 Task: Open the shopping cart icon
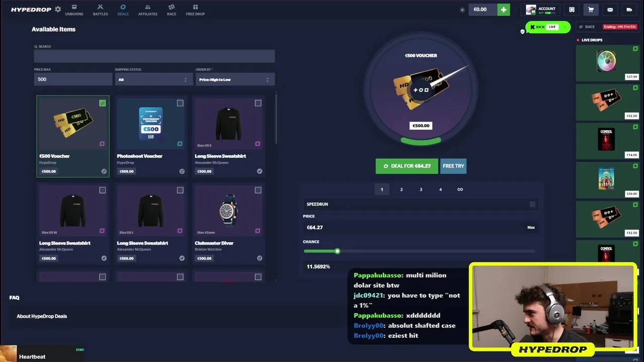[x=591, y=10]
